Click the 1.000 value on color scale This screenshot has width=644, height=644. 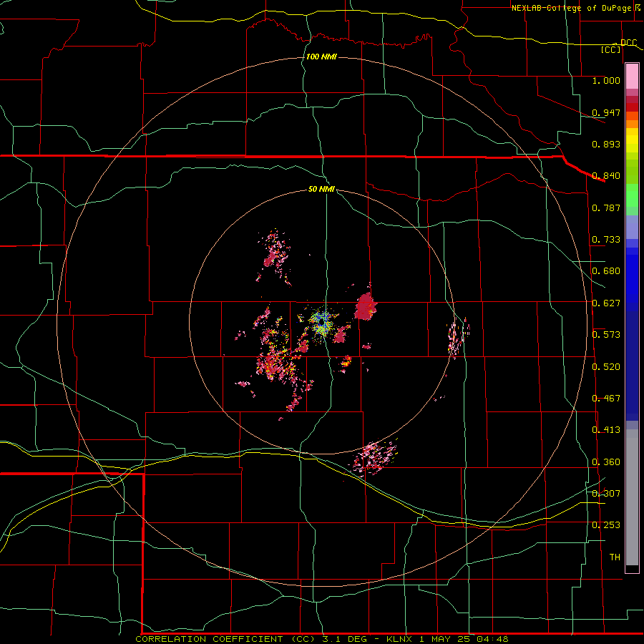pyautogui.click(x=606, y=80)
